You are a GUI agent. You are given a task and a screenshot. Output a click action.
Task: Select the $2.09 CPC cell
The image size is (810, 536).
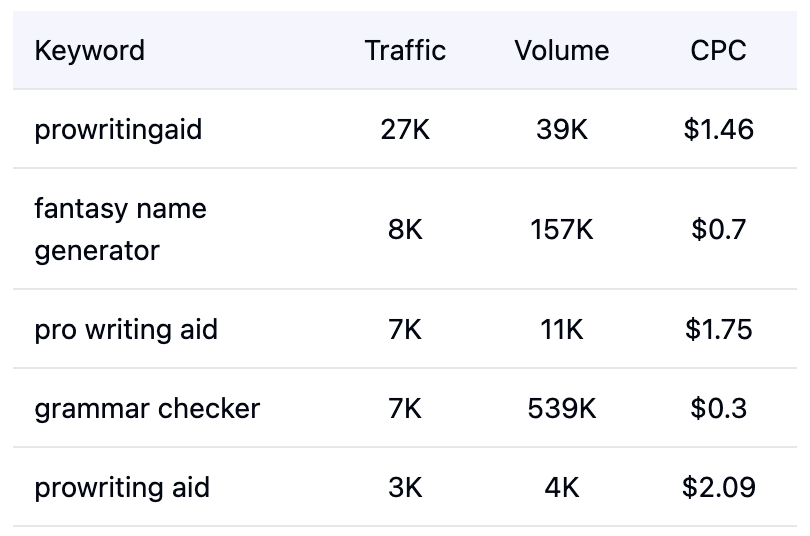tap(718, 488)
